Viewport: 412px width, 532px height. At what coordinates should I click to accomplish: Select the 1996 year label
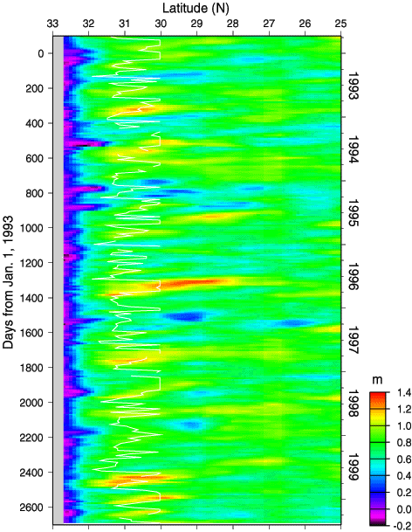(354, 277)
